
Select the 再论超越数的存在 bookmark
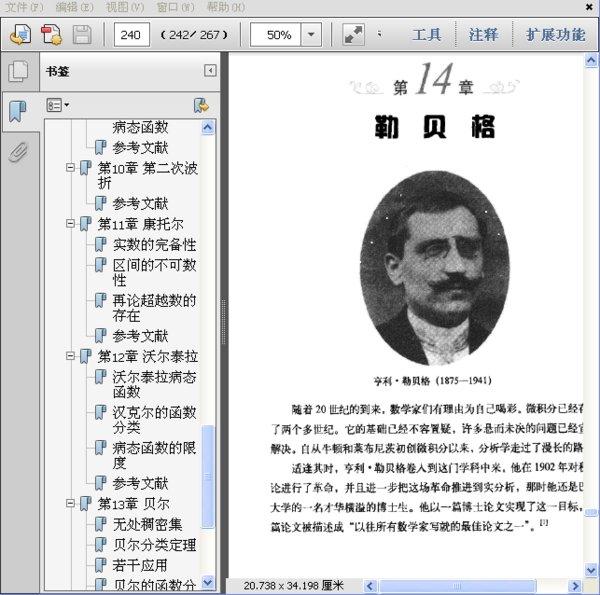(x=154, y=308)
